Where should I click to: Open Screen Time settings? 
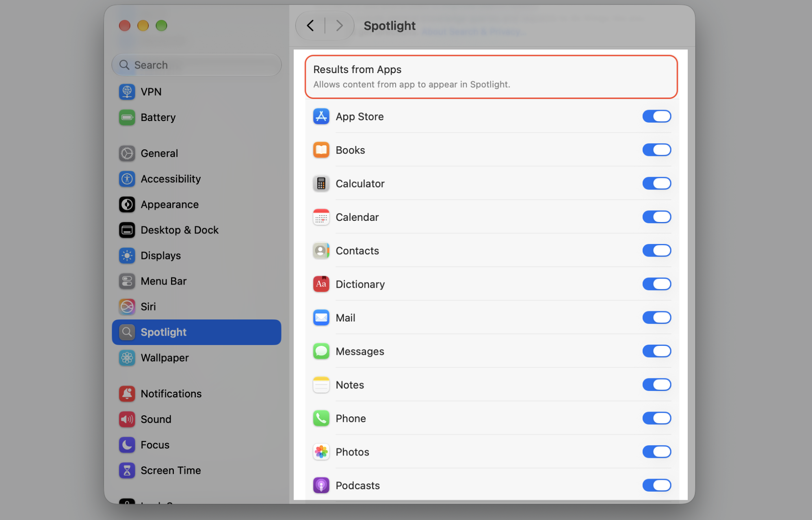tap(196, 470)
